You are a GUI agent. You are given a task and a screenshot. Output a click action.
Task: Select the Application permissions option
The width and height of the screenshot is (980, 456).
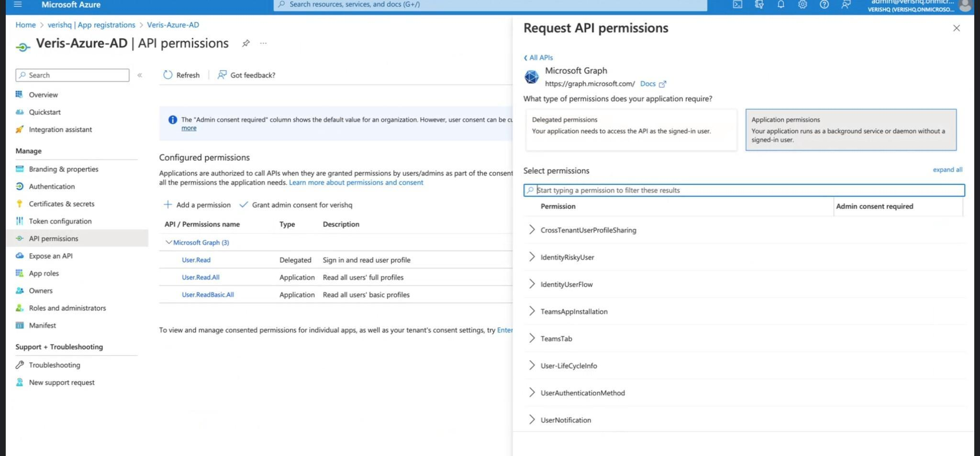(x=850, y=130)
